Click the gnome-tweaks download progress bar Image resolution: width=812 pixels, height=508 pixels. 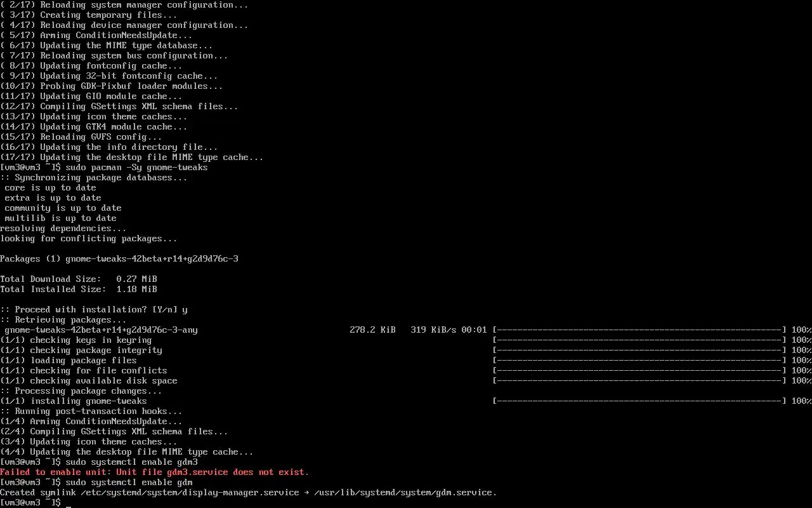click(639, 330)
